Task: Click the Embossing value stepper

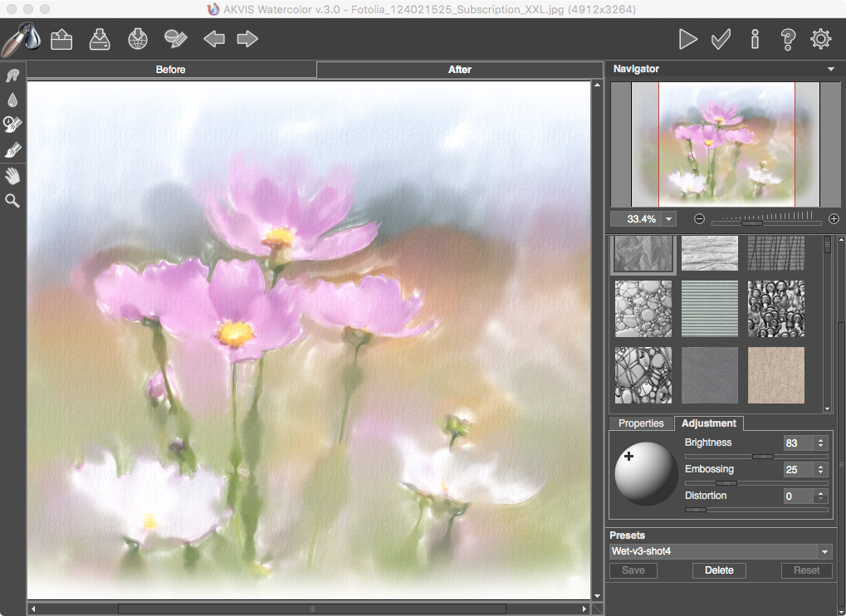Action: click(821, 470)
